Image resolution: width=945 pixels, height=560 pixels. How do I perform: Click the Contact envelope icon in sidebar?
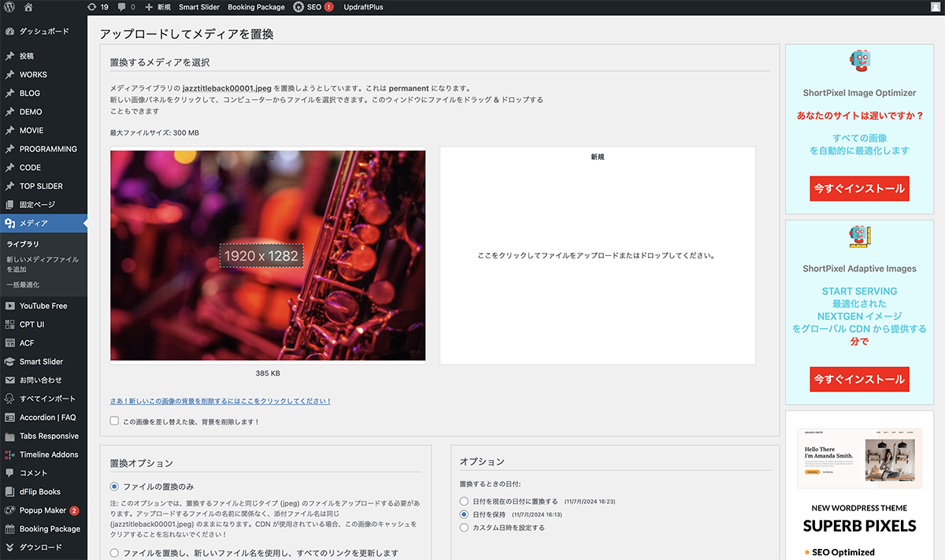pyautogui.click(x=9, y=380)
